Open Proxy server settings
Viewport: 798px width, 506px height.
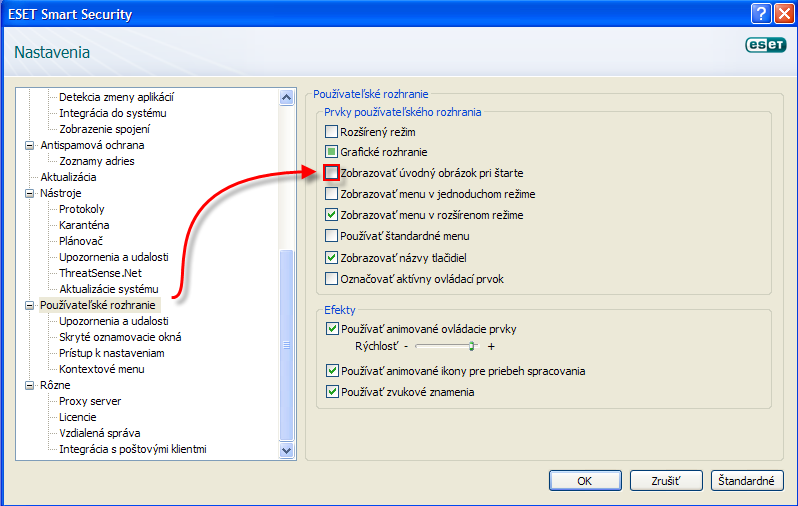point(90,401)
